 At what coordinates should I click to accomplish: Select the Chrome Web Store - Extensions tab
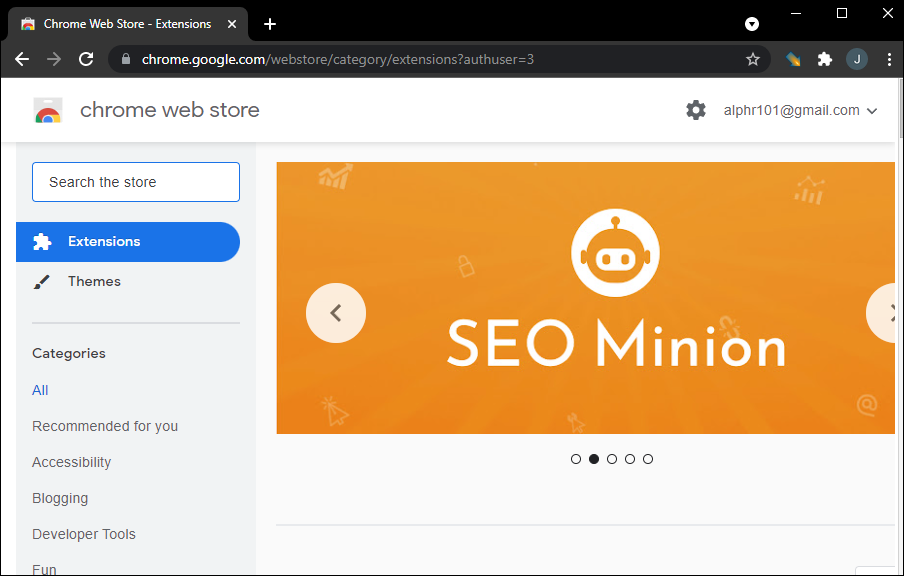coord(127,24)
